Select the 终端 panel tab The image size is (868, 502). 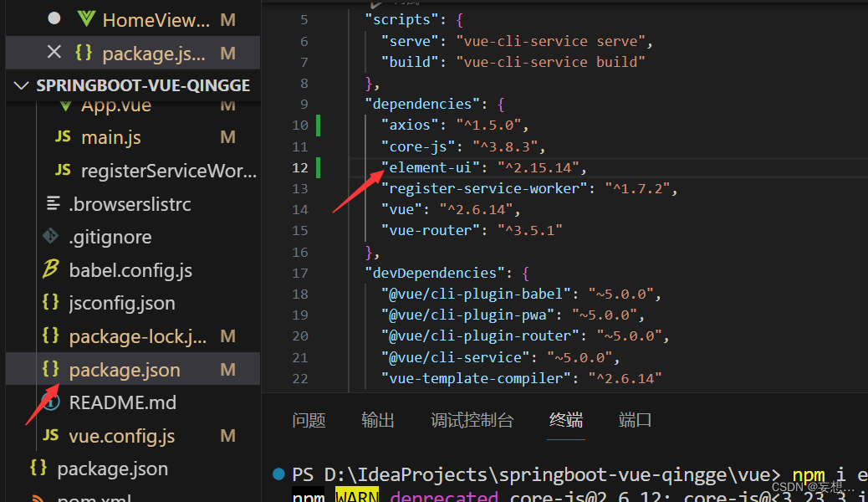[x=566, y=420]
